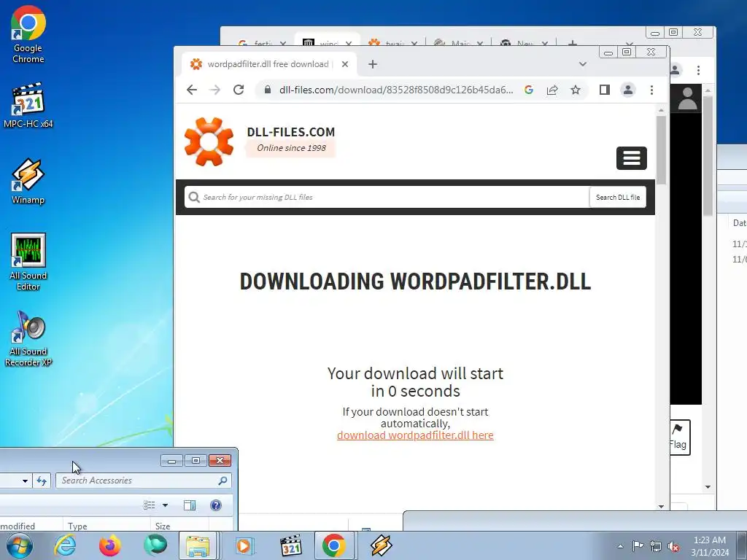Click the DLL-FILES.COM gear logo
Viewport: 747px width, 560px height.
pyautogui.click(x=209, y=141)
